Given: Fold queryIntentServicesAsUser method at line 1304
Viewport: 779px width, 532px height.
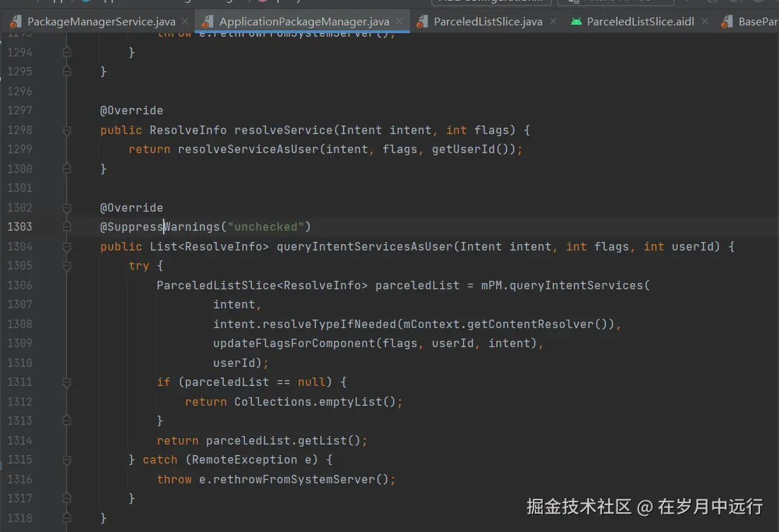Looking at the screenshot, I should coord(67,246).
